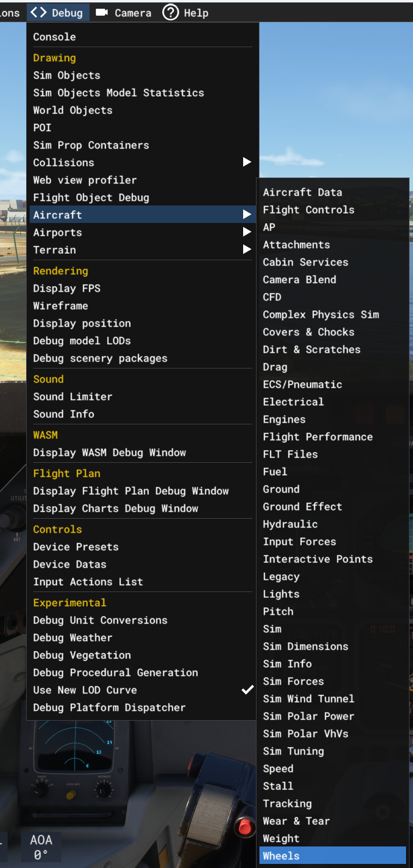Click the red button on the joystick

point(246,826)
